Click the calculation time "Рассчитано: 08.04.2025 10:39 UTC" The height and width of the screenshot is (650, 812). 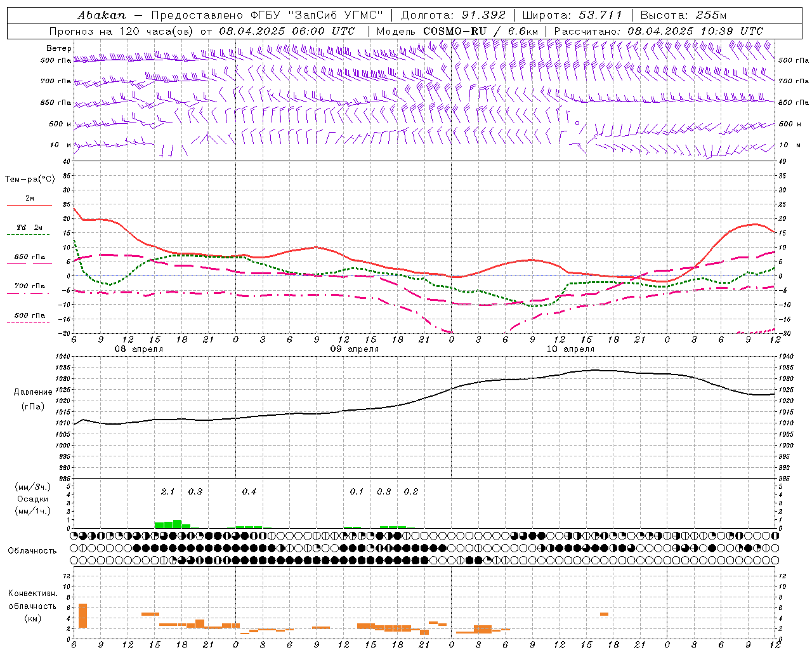658,31
